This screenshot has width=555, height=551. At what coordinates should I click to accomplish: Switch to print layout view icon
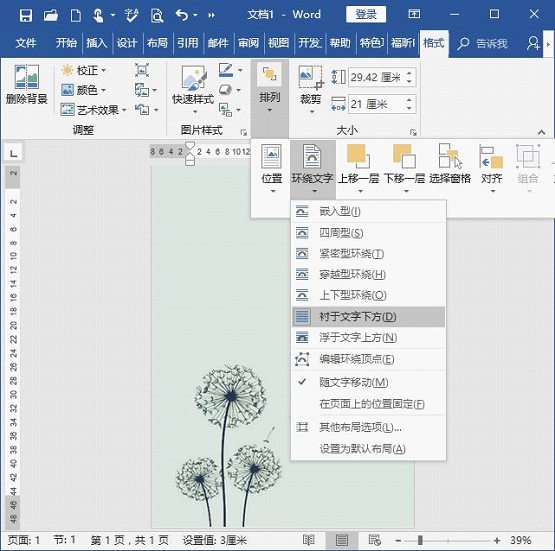tap(342, 540)
